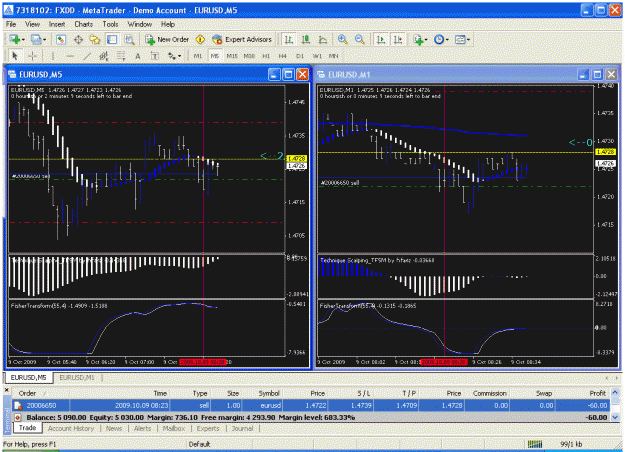Screen dimensions: 625x452
Task: Switch timeframe to H4
Action: tap(283, 56)
